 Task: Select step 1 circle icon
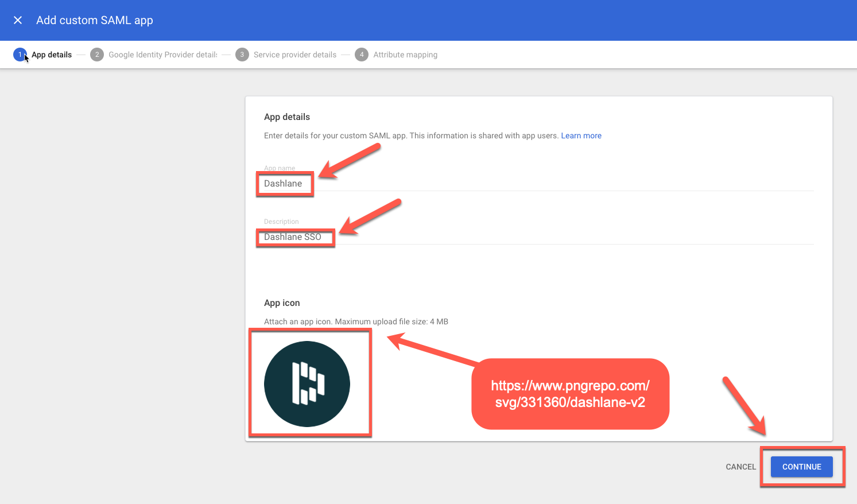click(x=20, y=55)
